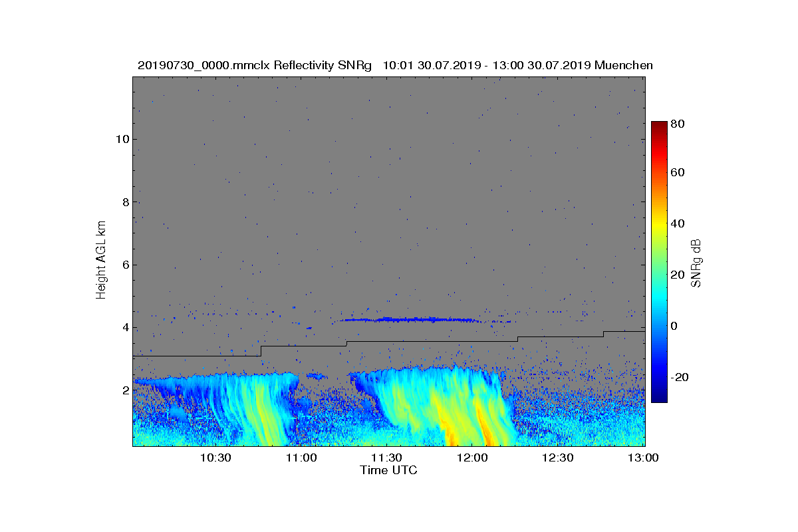The height and width of the screenshot is (532, 798).
Task: Click the 'SNRg dB' colorbar label
Action: [696, 263]
